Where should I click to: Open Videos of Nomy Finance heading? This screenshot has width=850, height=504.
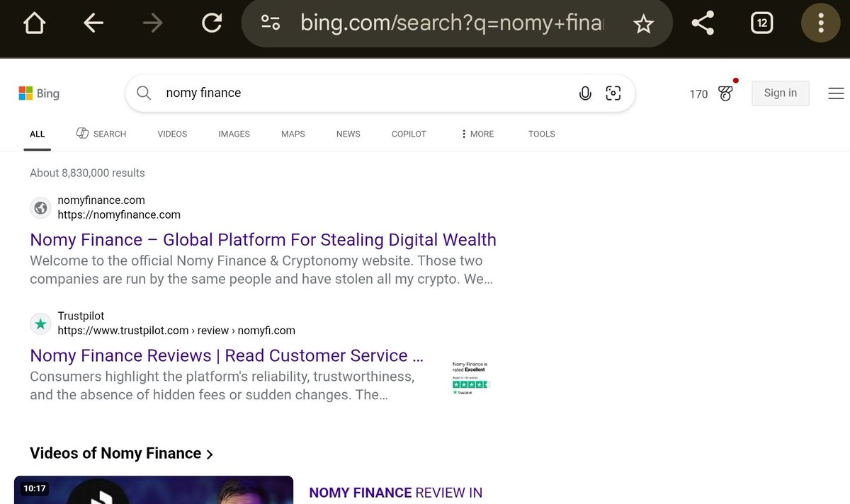point(122,453)
